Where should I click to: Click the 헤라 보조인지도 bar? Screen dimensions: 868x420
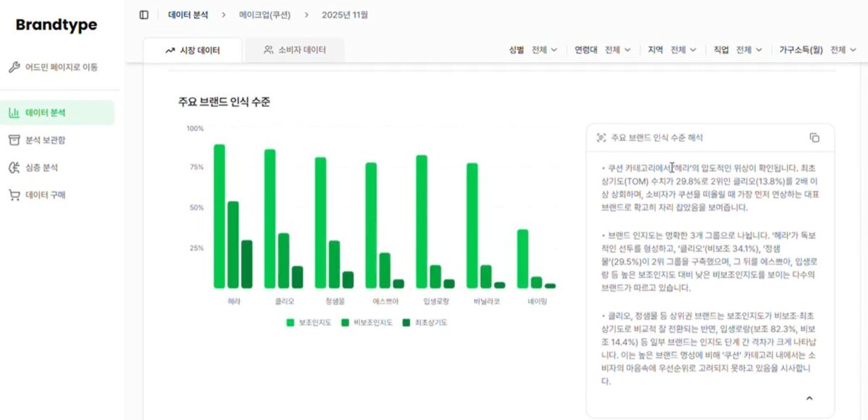[219, 216]
